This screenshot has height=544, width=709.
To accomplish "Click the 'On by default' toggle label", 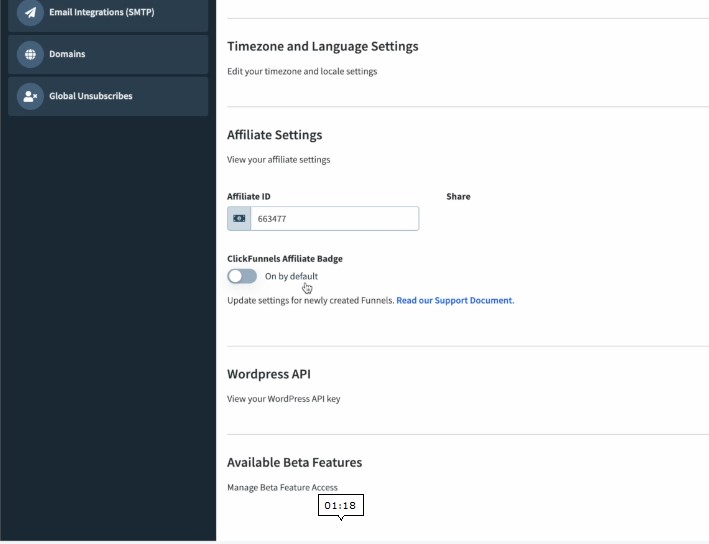I will [291, 276].
